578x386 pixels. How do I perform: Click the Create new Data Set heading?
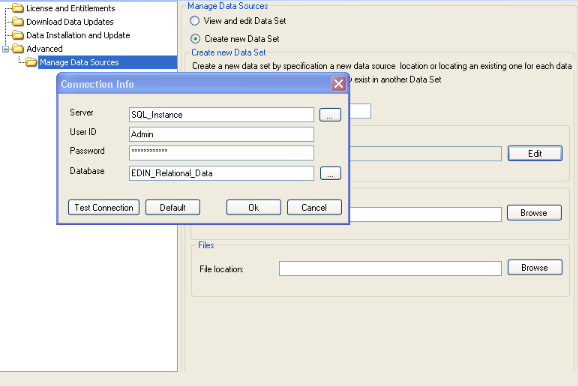(x=229, y=53)
